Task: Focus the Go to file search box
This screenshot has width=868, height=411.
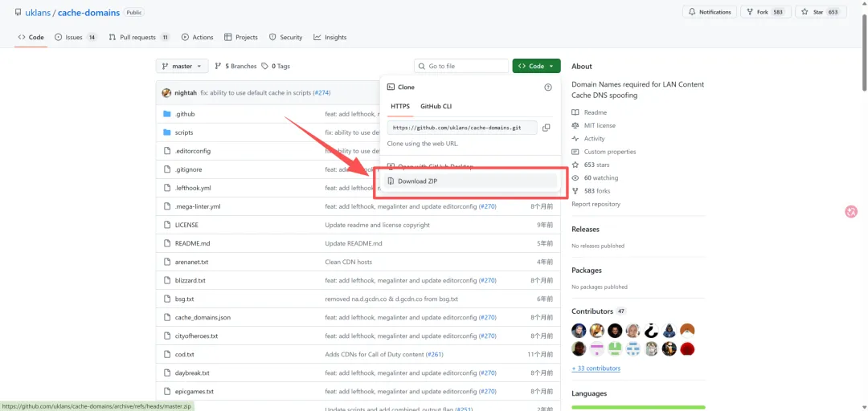Action: click(461, 66)
